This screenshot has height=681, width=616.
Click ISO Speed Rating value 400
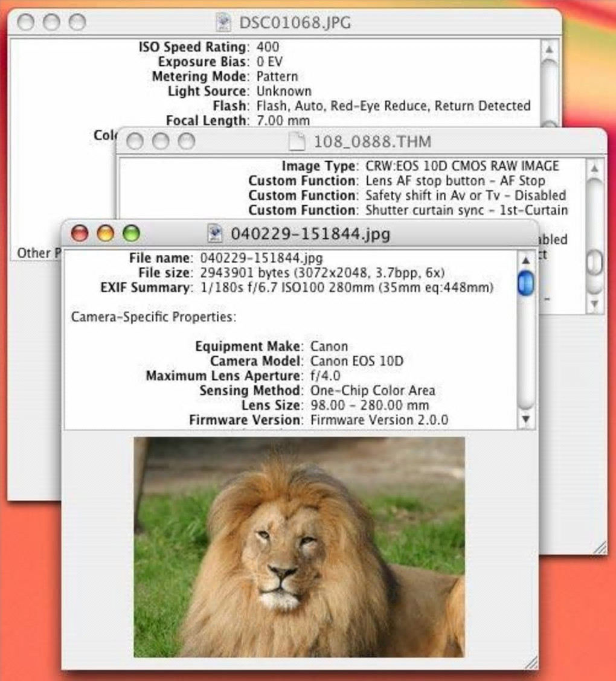(x=268, y=47)
